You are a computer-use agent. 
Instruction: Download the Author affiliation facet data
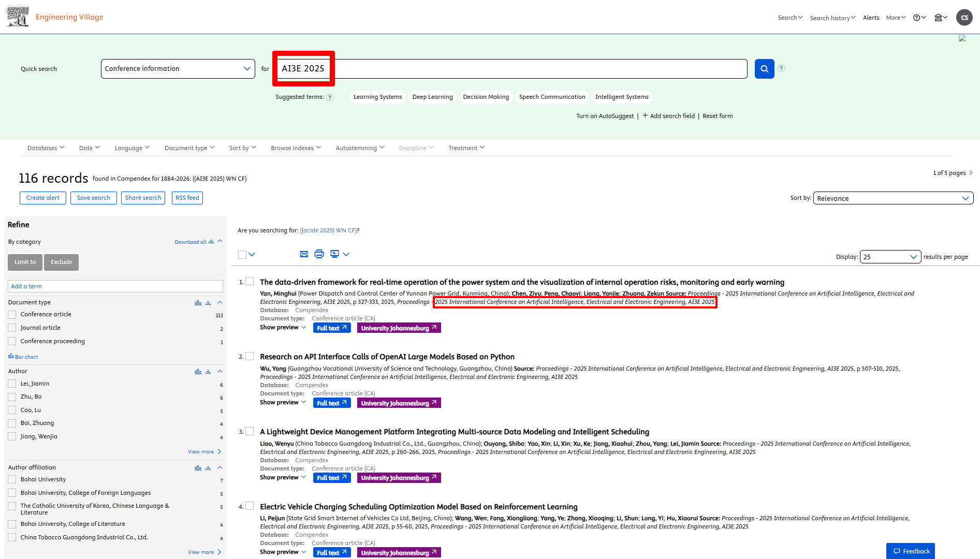[x=208, y=468]
